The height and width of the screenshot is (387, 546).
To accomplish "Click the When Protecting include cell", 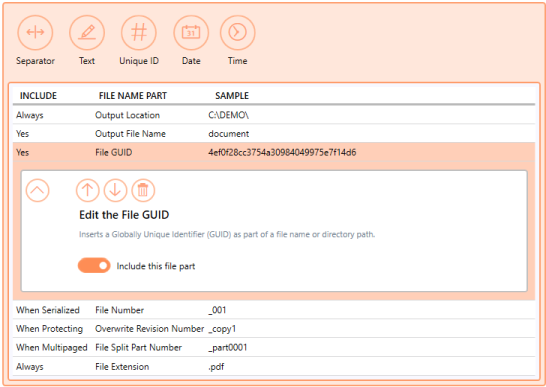I will 49,329.
